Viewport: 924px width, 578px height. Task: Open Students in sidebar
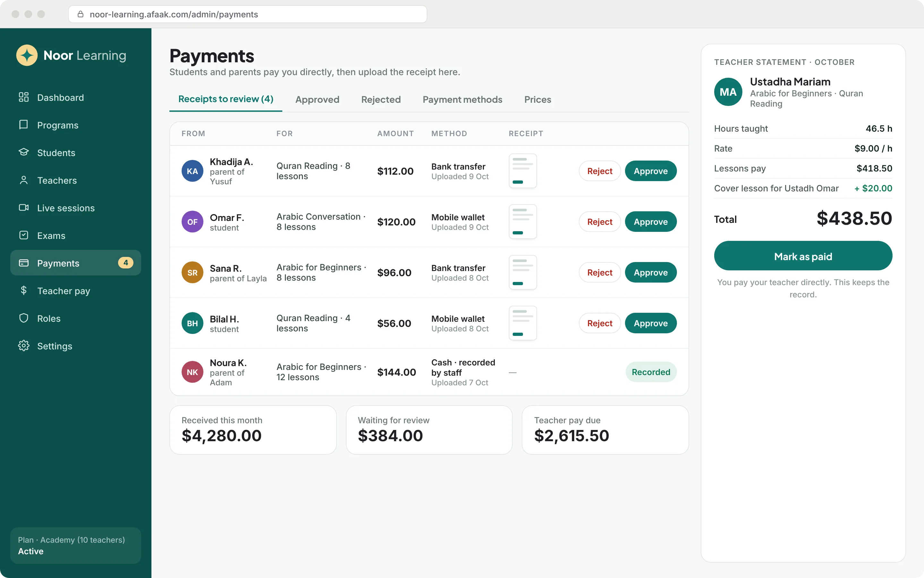76,153
